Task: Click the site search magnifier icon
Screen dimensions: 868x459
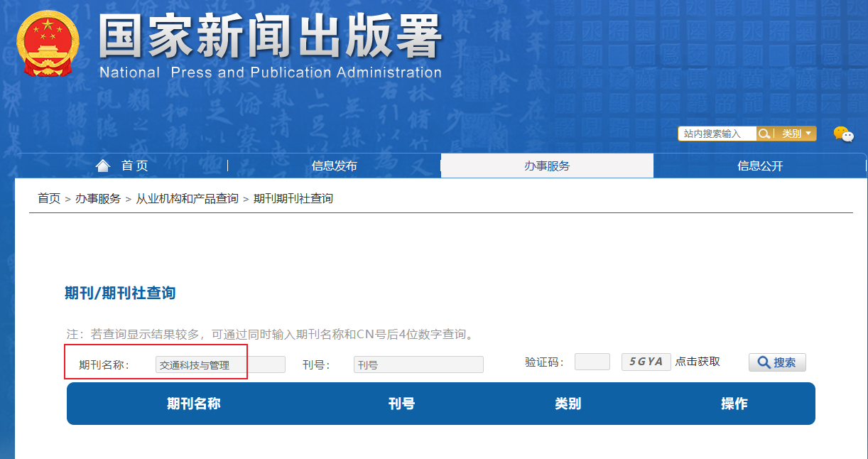Action: 764,134
